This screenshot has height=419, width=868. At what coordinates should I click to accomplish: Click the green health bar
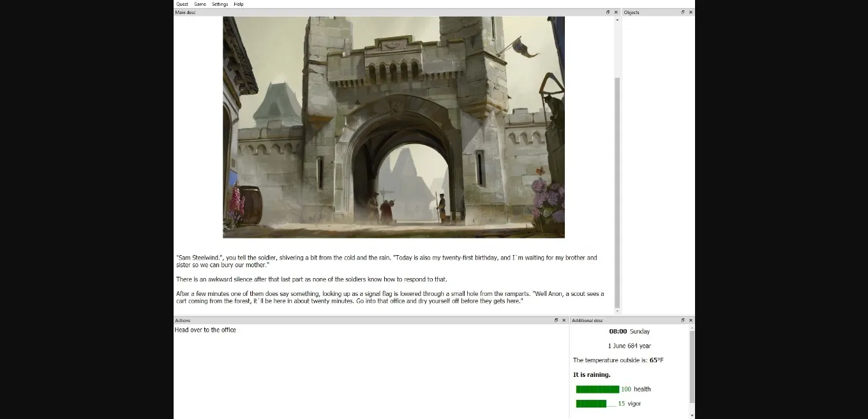click(x=597, y=389)
